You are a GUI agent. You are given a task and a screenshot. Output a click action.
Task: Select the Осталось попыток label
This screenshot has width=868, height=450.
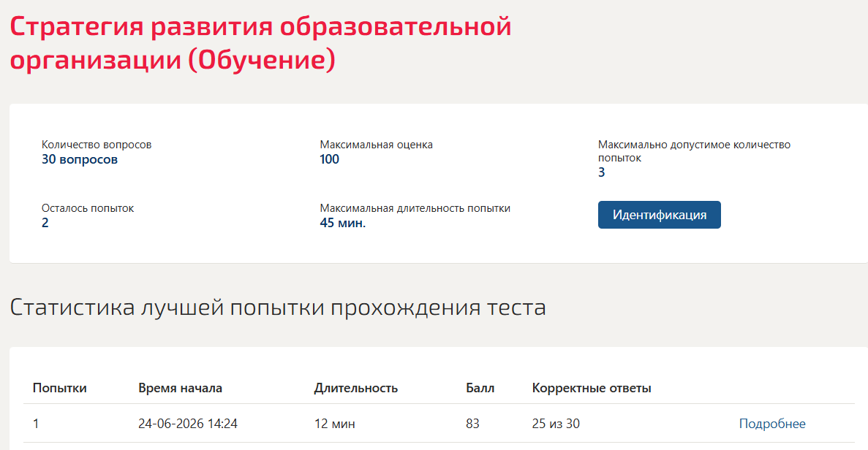click(88, 208)
